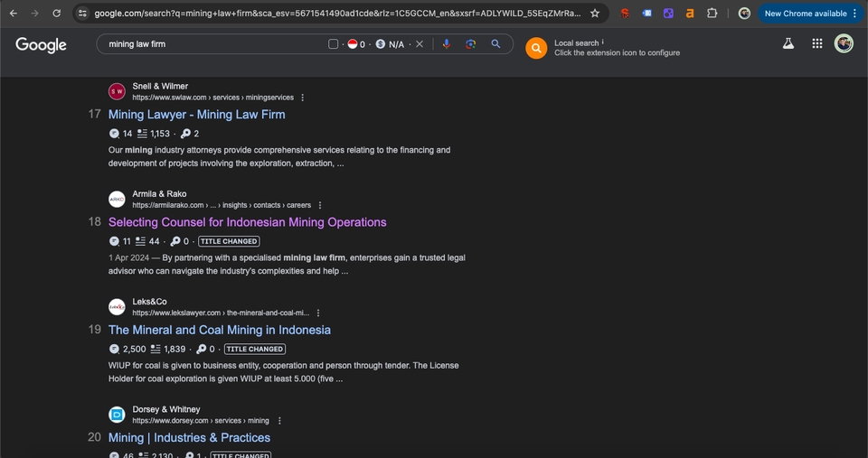Click TITLE CHANGED badge on result 18
Viewport: 868px width, 458px height.
click(x=229, y=242)
